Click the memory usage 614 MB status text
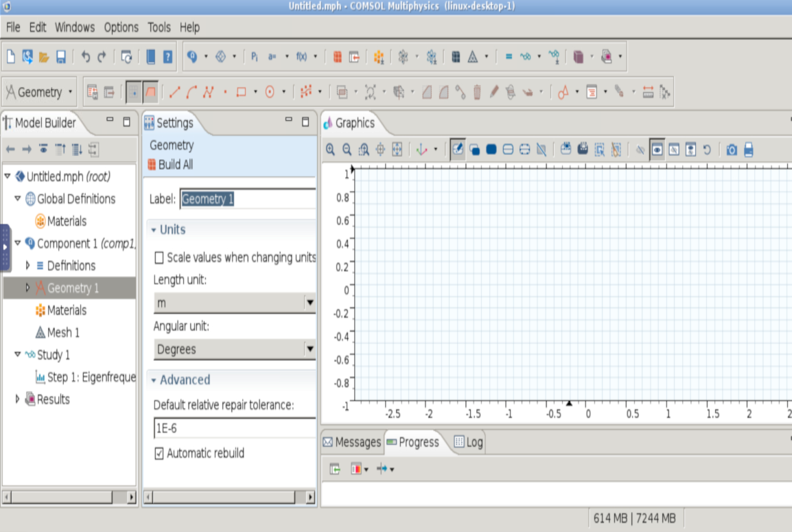The width and height of the screenshot is (792, 532). pos(634,518)
